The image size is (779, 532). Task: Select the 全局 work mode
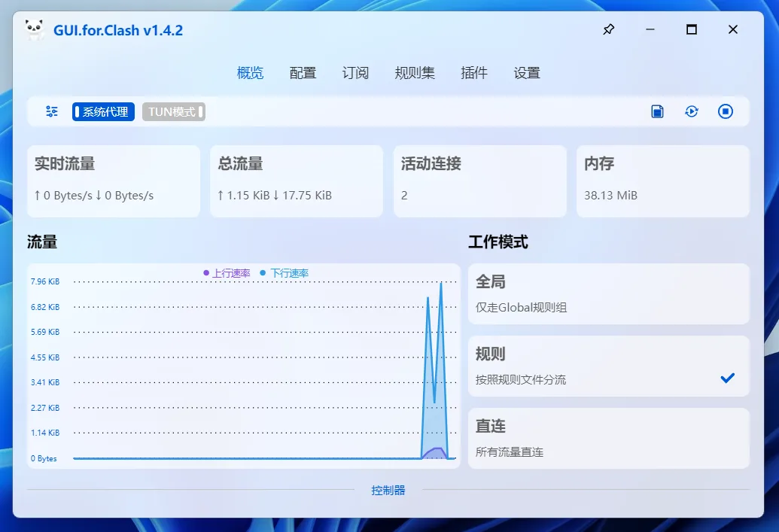(609, 293)
